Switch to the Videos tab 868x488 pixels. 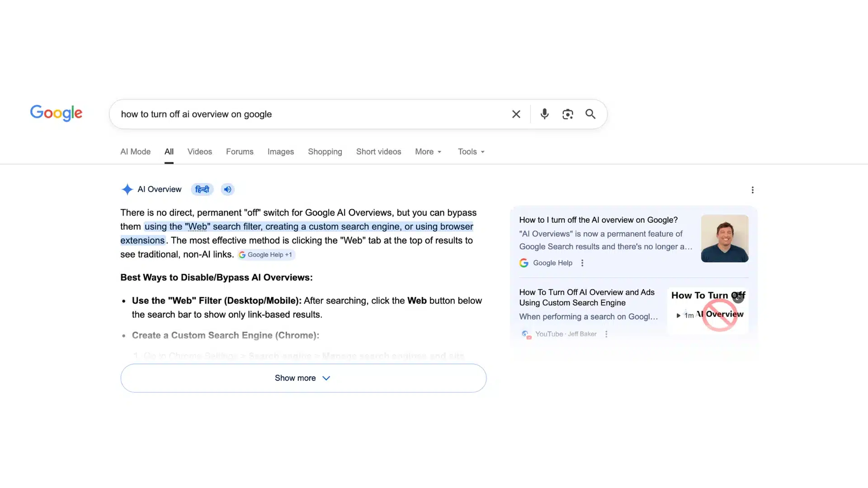point(200,152)
